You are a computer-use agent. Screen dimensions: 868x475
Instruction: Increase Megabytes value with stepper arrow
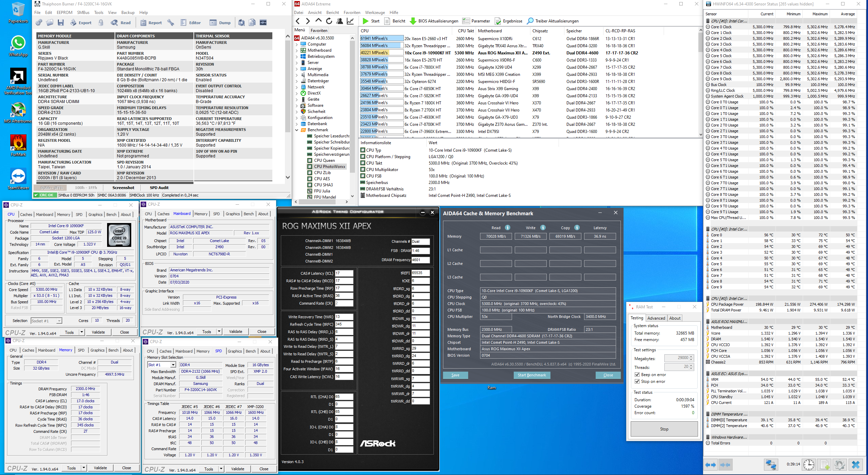click(x=691, y=356)
